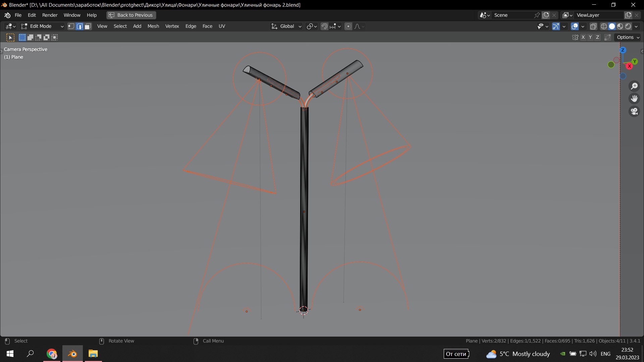Viewport: 644px width, 362px height.
Task: Click the zoom magnifier viewport button
Action: pos(634,86)
